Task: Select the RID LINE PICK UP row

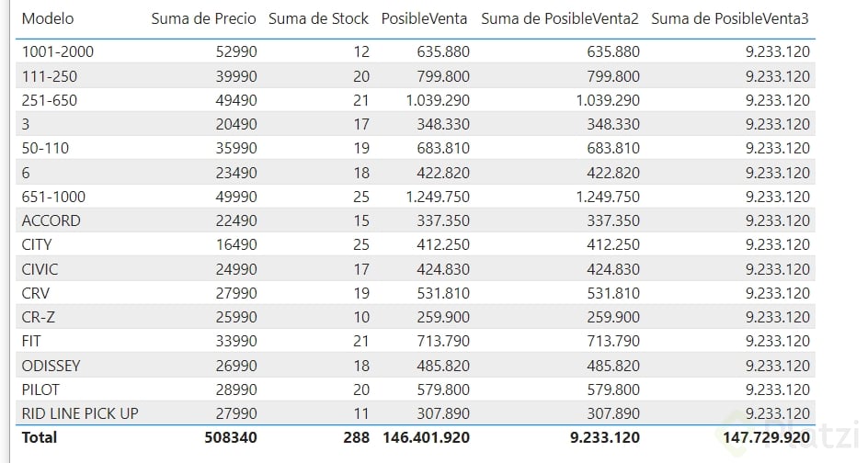Action: click(80, 413)
